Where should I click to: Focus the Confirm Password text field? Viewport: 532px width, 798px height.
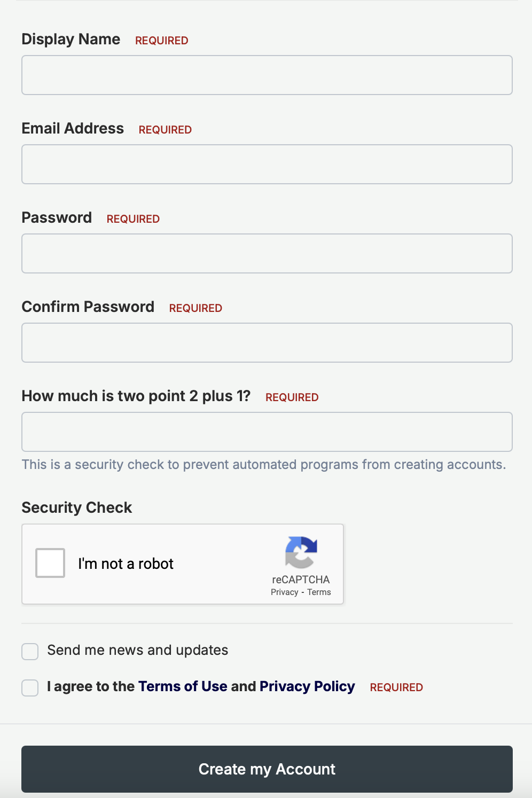click(x=267, y=343)
